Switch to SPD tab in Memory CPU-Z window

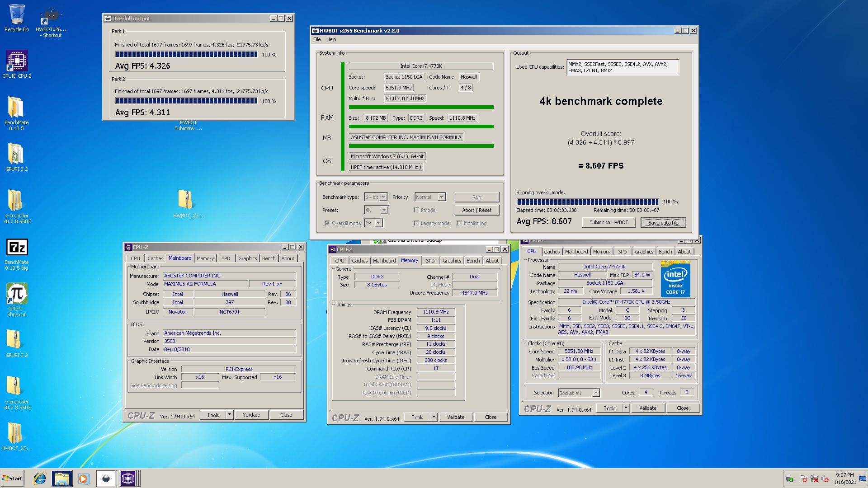point(430,261)
